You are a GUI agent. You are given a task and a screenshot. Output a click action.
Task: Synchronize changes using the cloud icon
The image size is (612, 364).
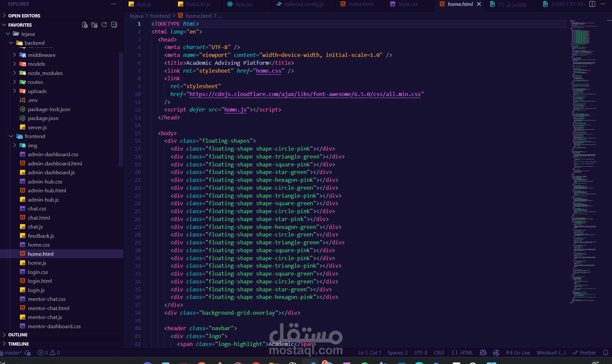(x=28, y=353)
